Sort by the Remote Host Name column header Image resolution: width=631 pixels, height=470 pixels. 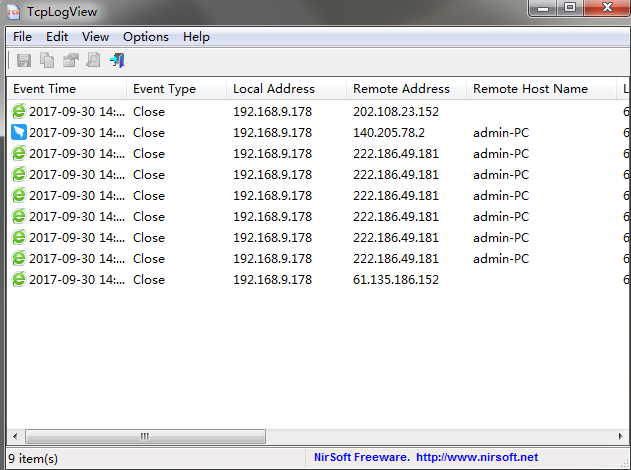pyautogui.click(x=541, y=89)
